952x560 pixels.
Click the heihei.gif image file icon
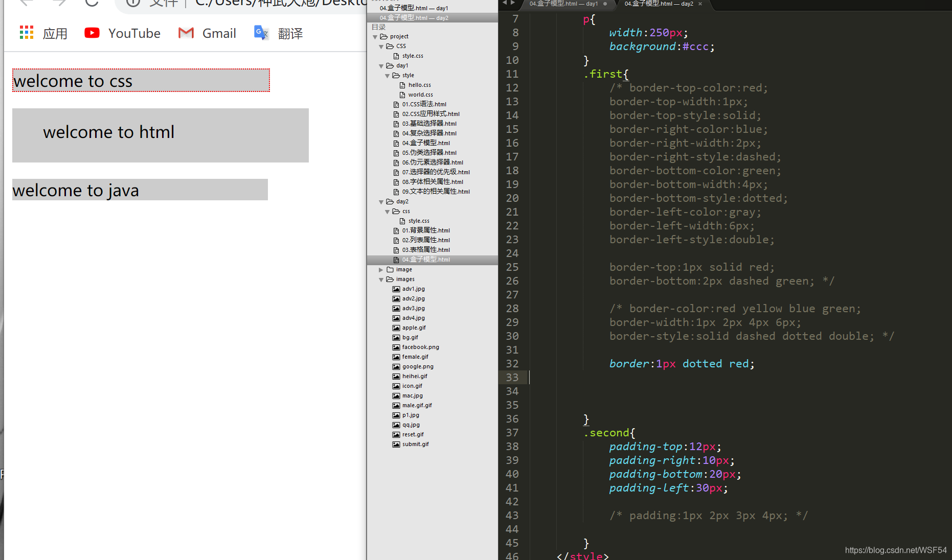(396, 377)
